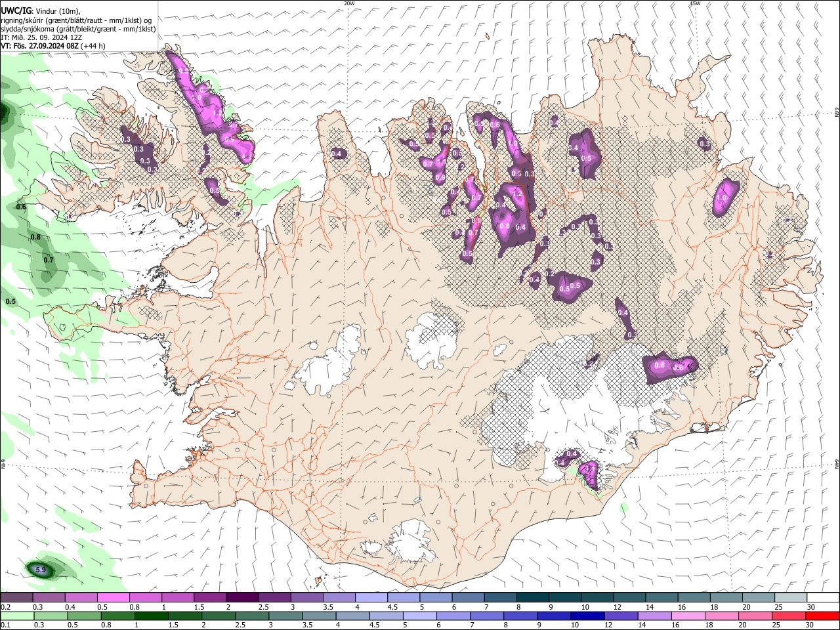Click the black 0.8 label over the green rain area

coord(35,237)
